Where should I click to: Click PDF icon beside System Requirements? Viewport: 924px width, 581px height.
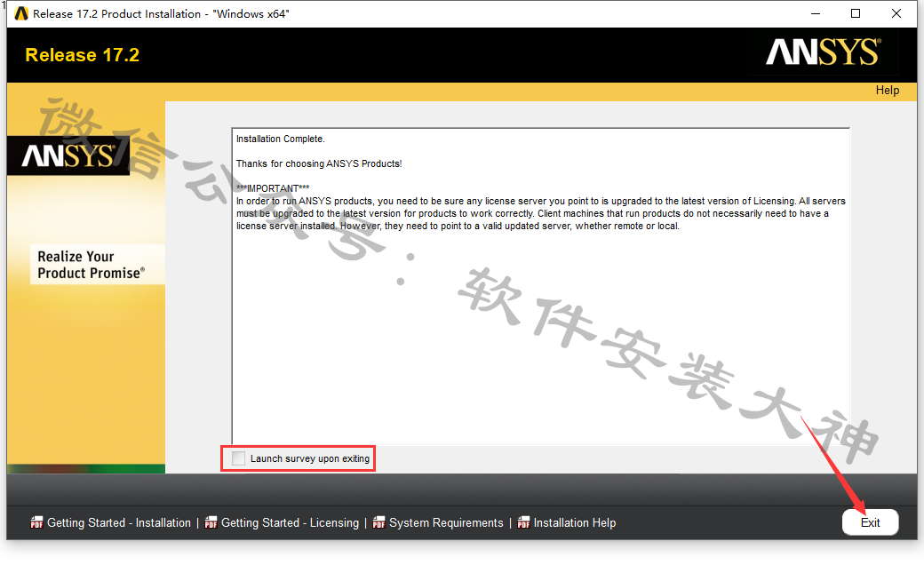(378, 522)
